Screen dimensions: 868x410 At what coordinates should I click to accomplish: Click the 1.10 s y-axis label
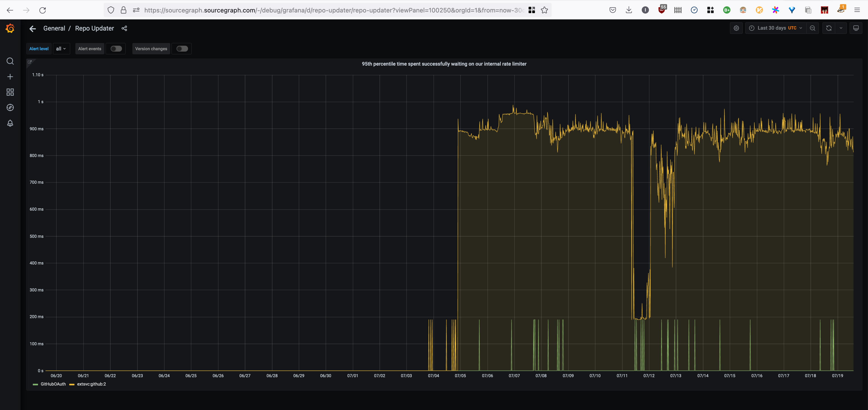(38, 75)
